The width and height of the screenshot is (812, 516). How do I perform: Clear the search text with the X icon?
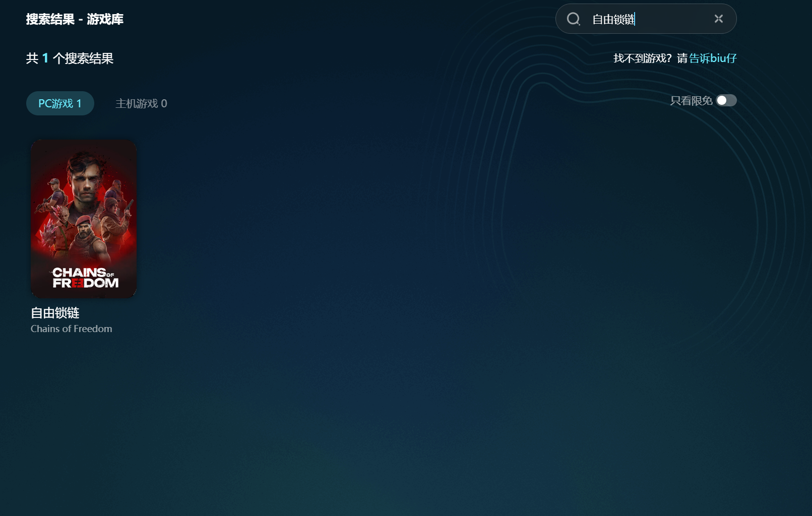click(718, 19)
